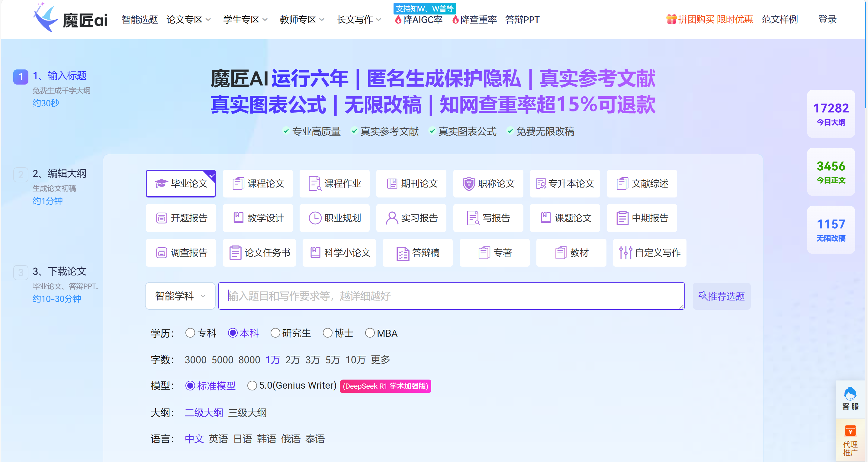868x462 pixels.
Task: Set language to 泰语
Action: [x=315, y=439]
